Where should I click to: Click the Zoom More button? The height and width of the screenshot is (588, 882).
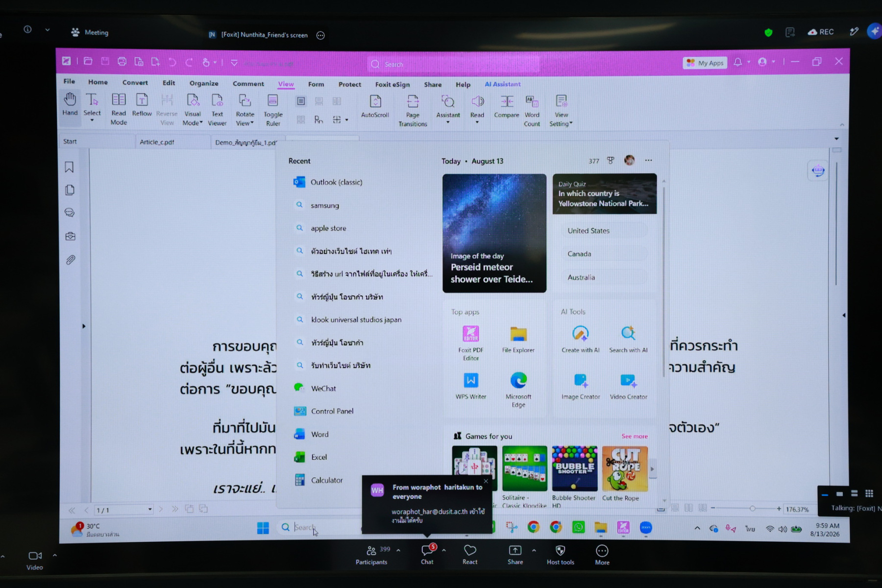[602, 555]
